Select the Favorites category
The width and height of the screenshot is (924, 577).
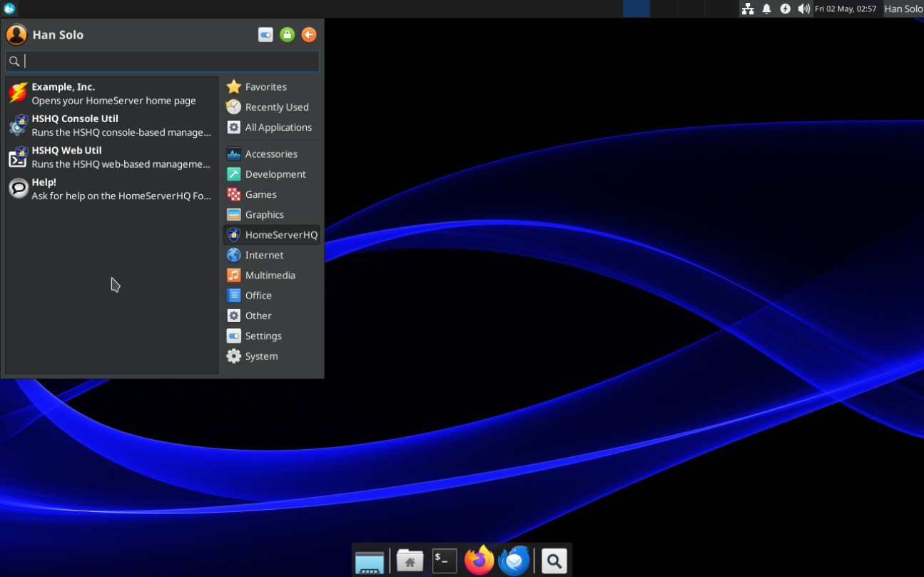tap(265, 87)
